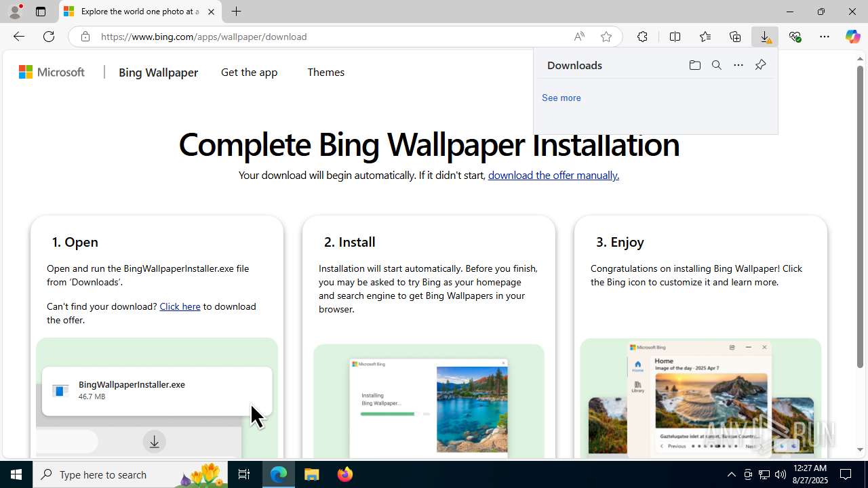Click BingWallpaperInstaller.exe illustration
The image size is (868, 488).
pos(157,398)
